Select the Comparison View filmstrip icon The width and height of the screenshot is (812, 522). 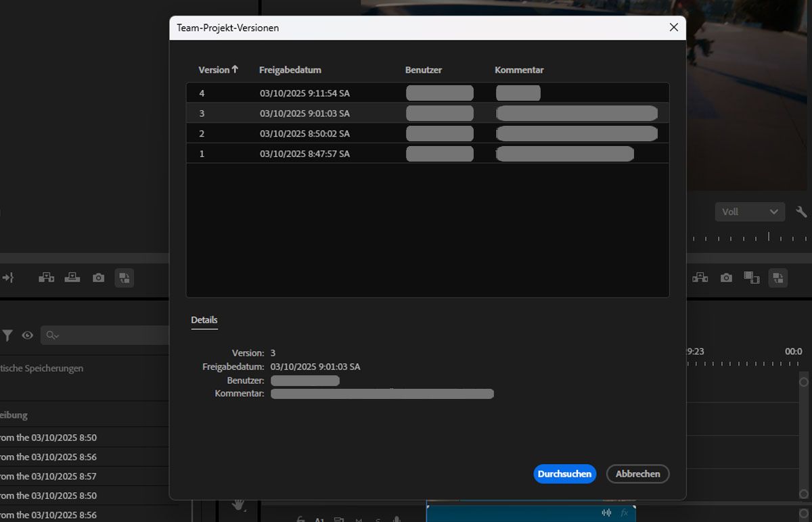[x=752, y=277]
